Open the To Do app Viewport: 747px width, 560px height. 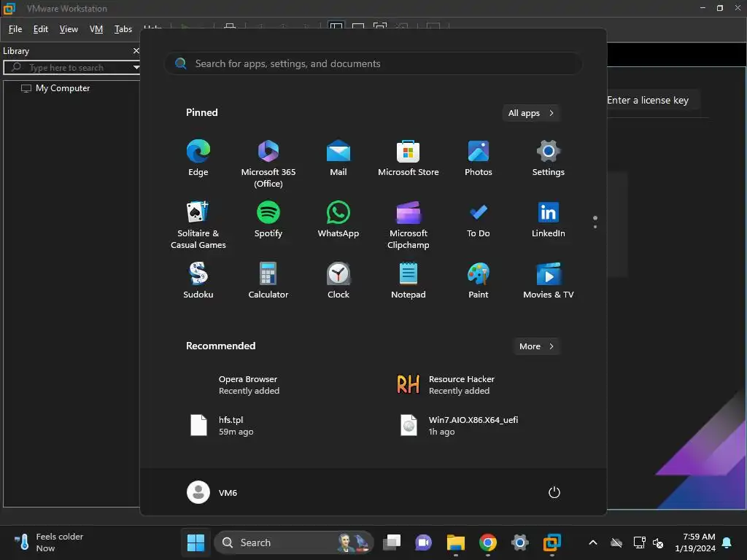click(479, 219)
